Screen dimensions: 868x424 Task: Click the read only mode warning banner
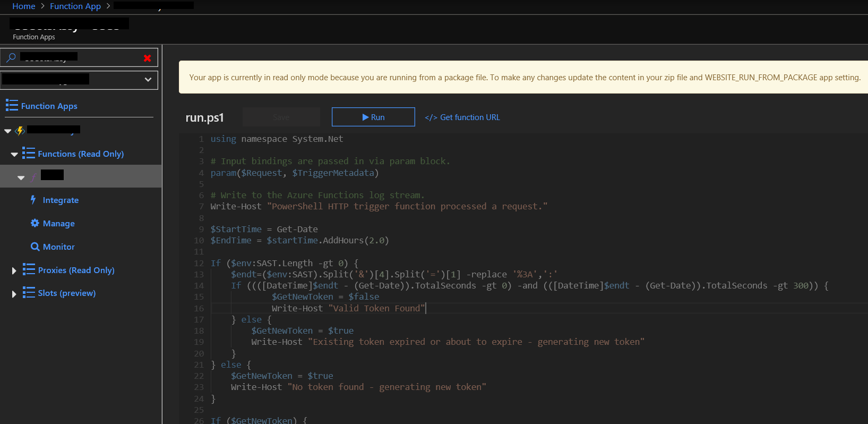[x=523, y=77]
